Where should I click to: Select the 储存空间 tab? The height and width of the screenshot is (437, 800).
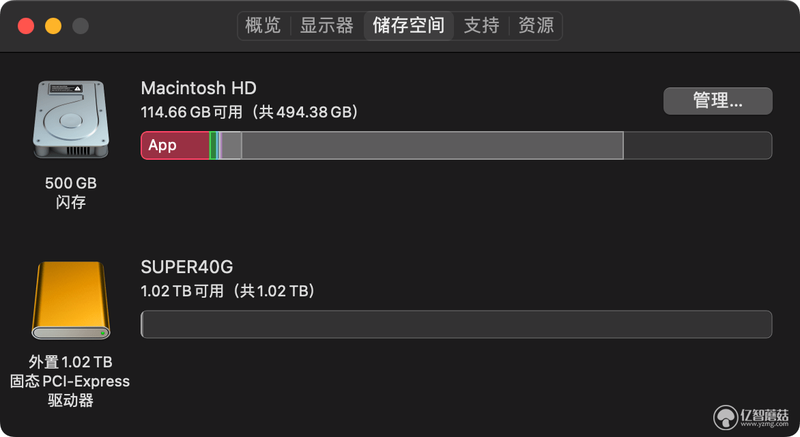coord(408,25)
